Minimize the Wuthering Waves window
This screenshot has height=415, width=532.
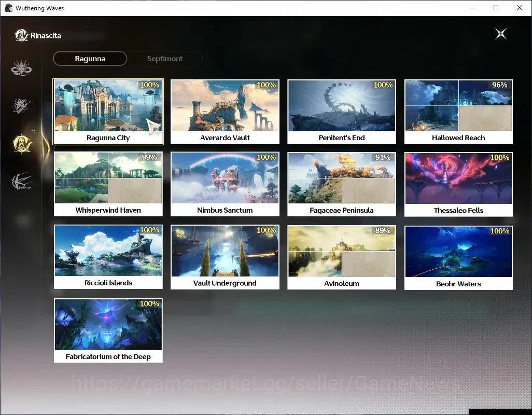click(472, 8)
